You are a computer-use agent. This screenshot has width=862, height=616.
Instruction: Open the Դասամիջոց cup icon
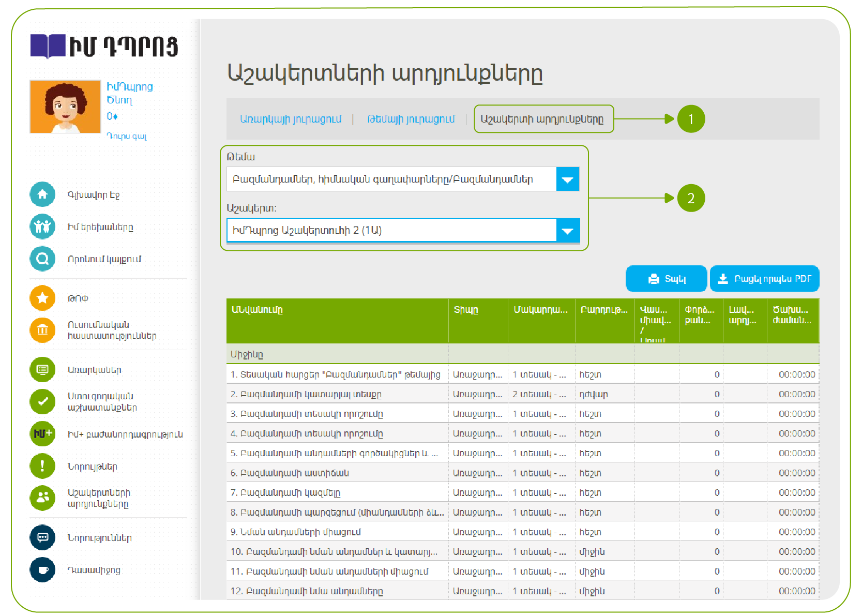pyautogui.click(x=42, y=570)
